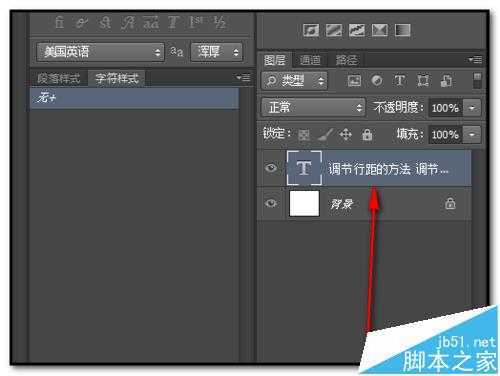Viewport: 500px width, 376px height.
Task: Select the third adjustment preset icon
Action: point(357,30)
